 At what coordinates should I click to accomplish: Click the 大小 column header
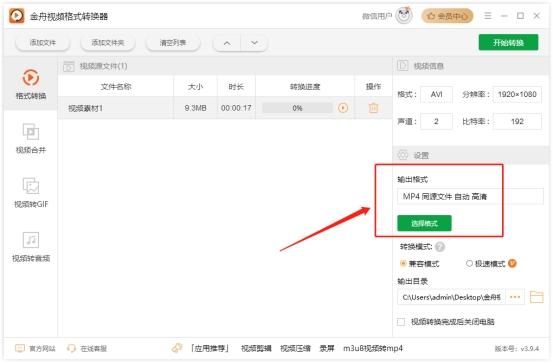tap(195, 86)
